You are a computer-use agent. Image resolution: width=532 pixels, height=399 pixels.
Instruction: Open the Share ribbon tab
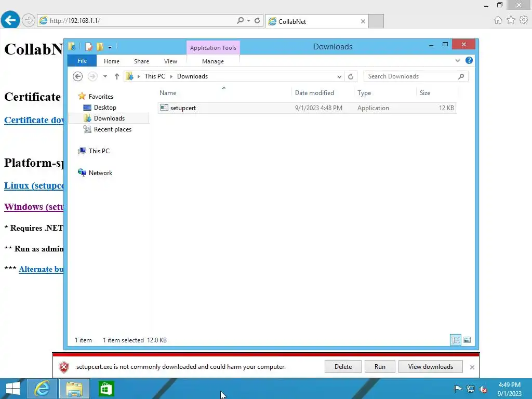tap(141, 61)
